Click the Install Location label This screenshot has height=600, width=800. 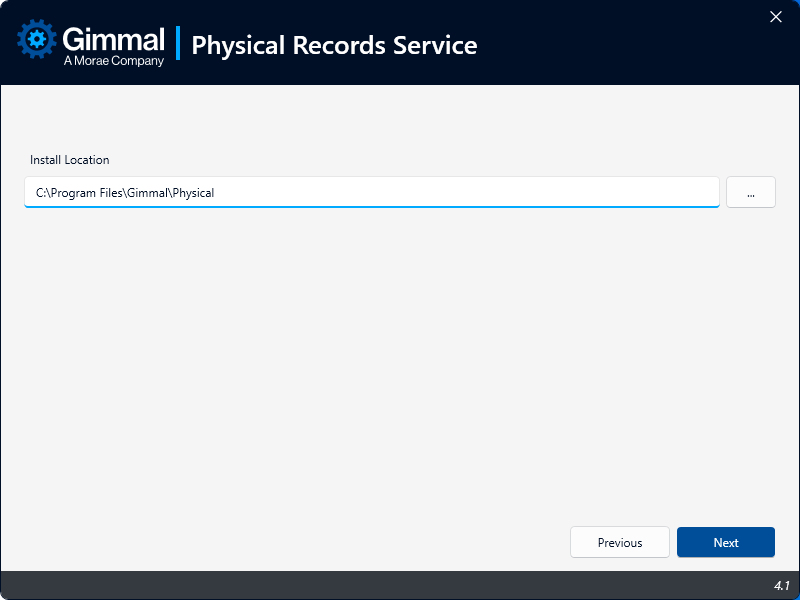(x=69, y=160)
